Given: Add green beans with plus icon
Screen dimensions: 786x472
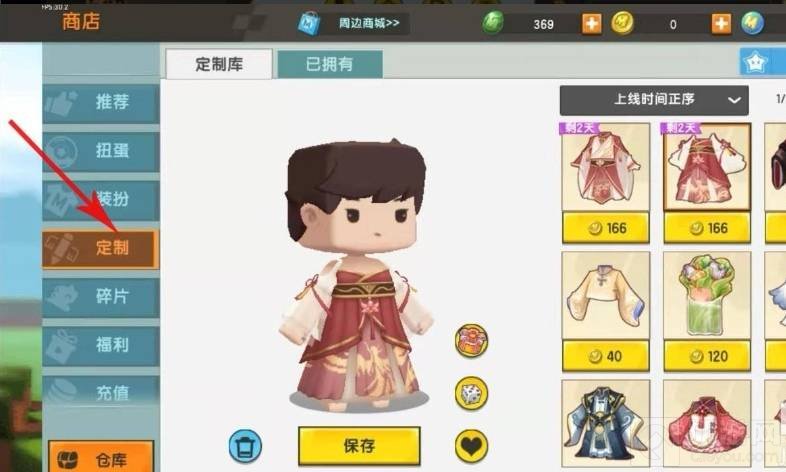Looking at the screenshot, I should click(x=592, y=24).
